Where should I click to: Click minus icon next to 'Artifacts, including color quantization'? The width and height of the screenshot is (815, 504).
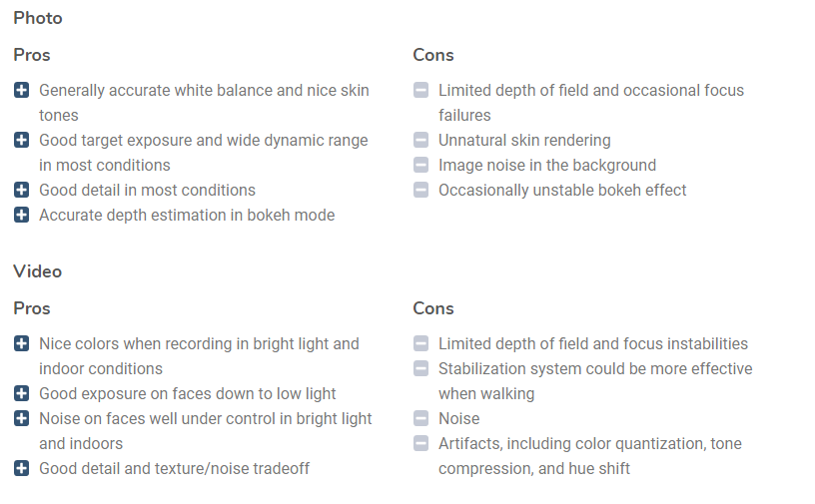421,443
